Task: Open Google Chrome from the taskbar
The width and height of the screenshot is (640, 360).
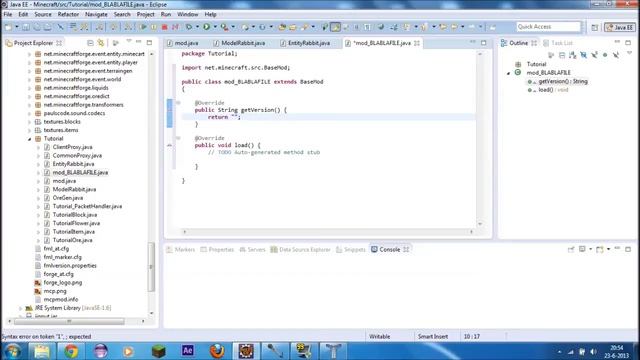Action: coord(71,351)
